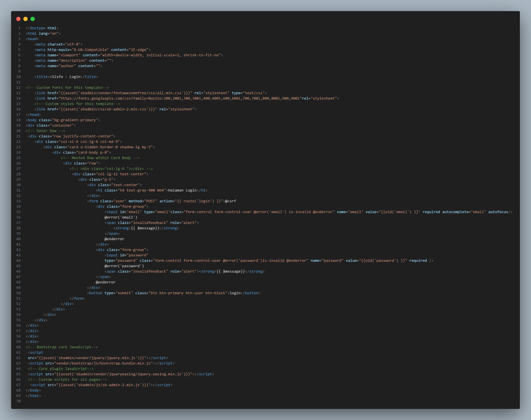Click the closing form tag on line 51
This screenshot has width=531, height=420.
coord(77,298)
